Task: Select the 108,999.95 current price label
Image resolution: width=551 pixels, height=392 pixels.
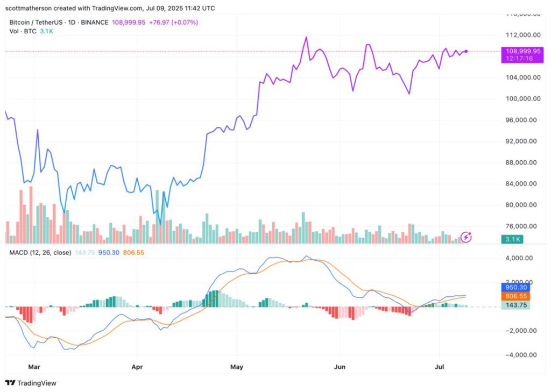Action: click(x=522, y=51)
